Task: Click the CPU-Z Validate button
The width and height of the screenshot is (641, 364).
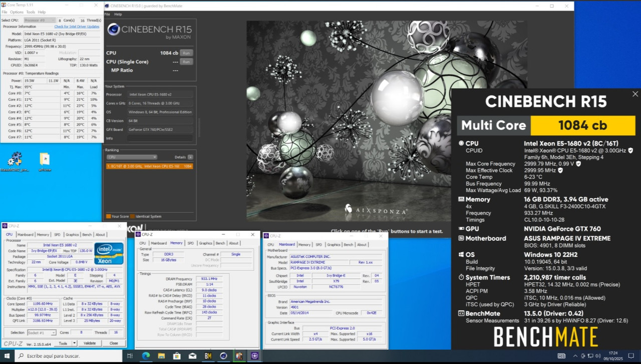Action: (89, 343)
